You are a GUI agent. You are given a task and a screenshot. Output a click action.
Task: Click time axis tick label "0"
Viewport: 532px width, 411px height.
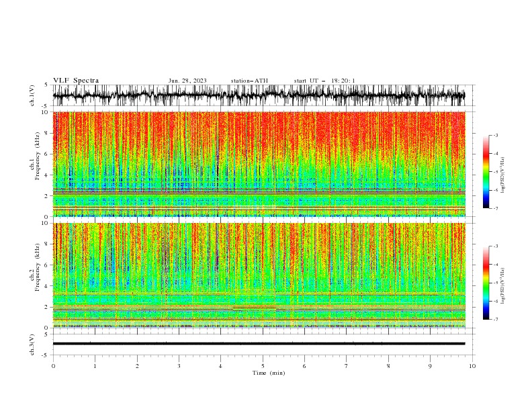[53, 366]
